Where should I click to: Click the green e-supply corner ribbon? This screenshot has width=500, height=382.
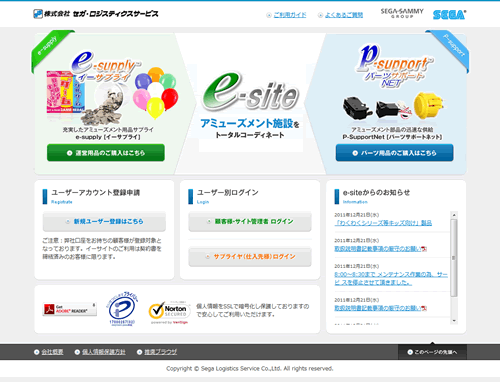tap(48, 47)
